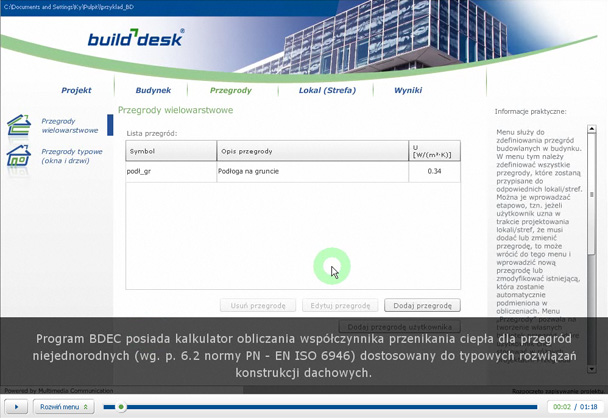Open the Lokal (Strefa) tab
608x418 pixels.
pos(327,90)
